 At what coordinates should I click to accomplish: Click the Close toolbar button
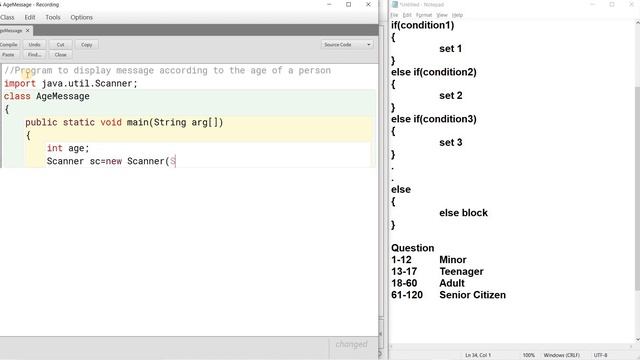click(60, 55)
